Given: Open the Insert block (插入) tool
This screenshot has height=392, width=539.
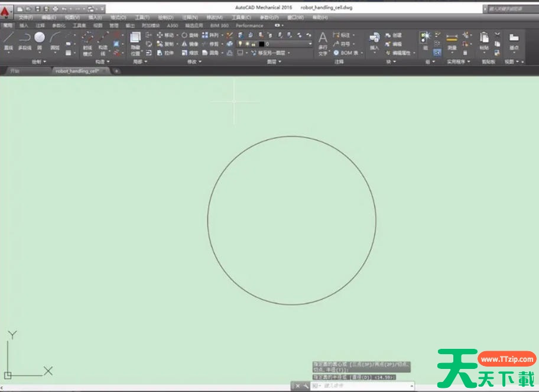Looking at the screenshot, I should point(374,40).
